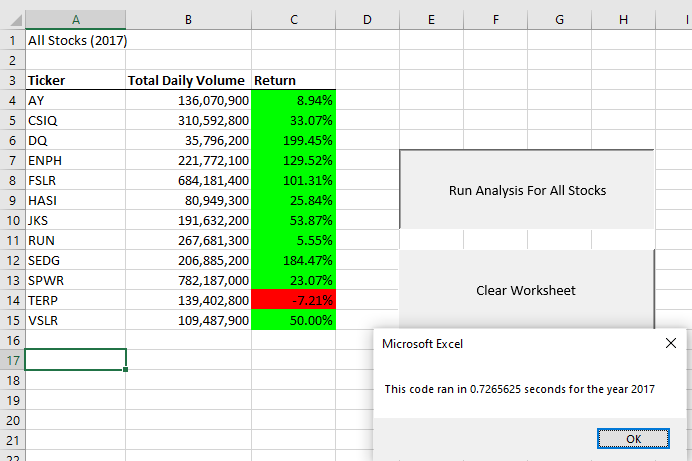Select the VSLR return cell 50.00%
692x461 pixels.
[x=293, y=320]
